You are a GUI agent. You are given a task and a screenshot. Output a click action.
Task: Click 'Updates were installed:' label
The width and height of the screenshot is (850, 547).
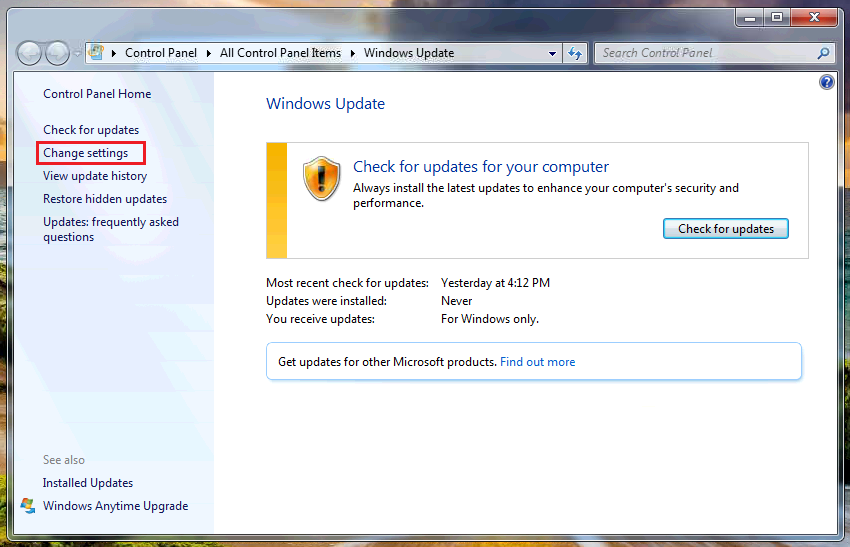click(326, 301)
